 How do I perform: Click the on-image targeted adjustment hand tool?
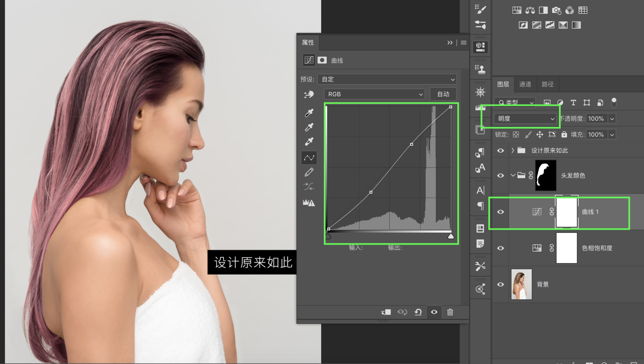pos(309,94)
